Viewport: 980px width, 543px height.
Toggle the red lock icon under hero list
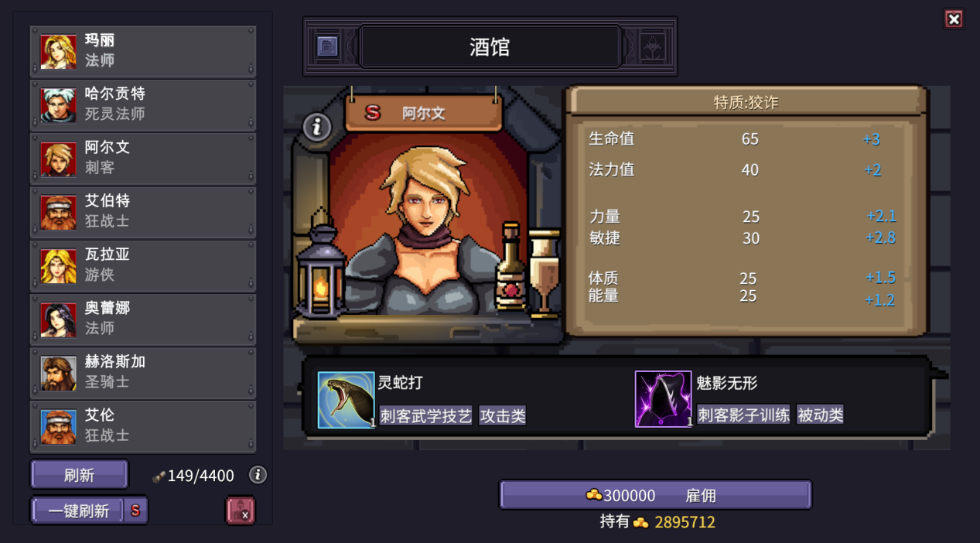pyautogui.click(x=241, y=511)
